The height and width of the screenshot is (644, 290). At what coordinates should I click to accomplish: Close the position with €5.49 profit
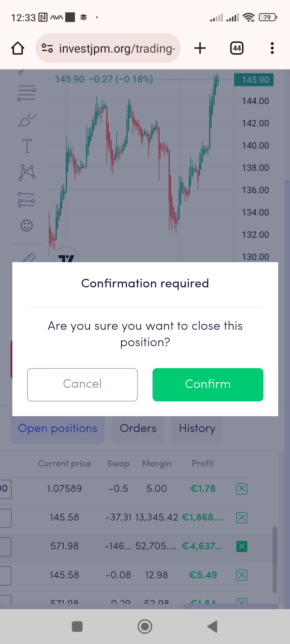pos(242,575)
